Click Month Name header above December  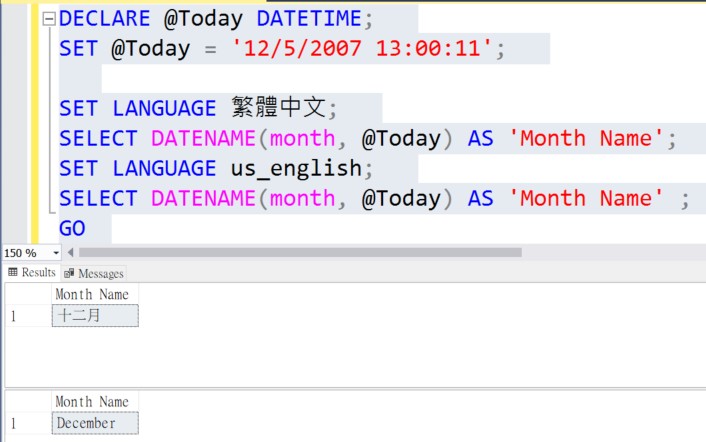[95, 401]
